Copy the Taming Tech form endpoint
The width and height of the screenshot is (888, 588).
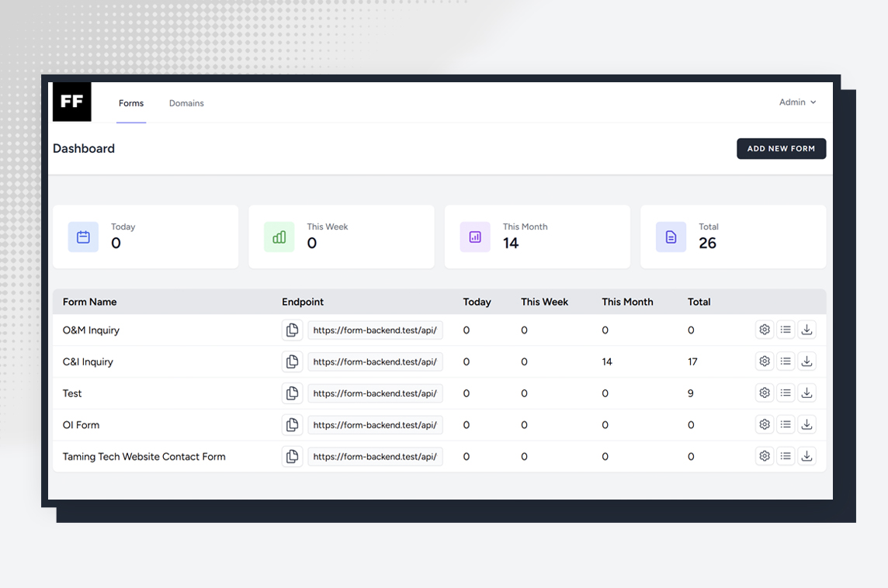pos(292,457)
